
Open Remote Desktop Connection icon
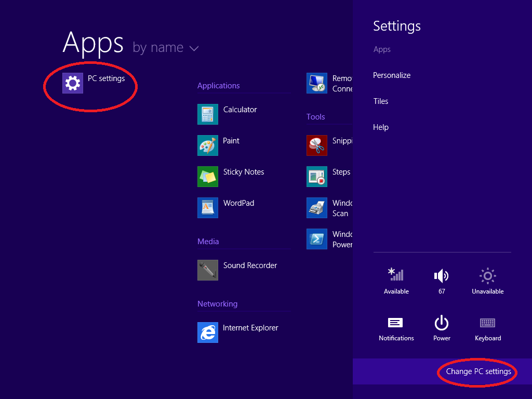317,83
